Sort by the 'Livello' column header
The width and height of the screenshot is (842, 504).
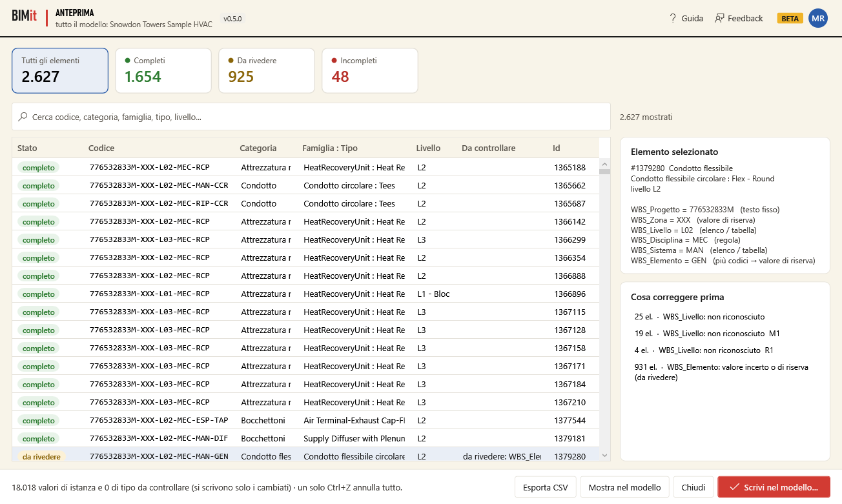pyautogui.click(x=428, y=148)
